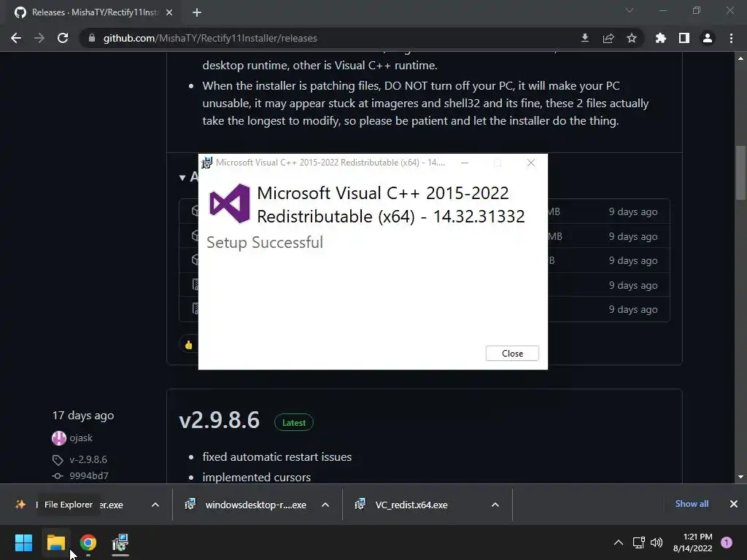Image resolution: width=747 pixels, height=560 pixels.
Task: Reload the GitHub releases page
Action: pyautogui.click(x=63, y=38)
